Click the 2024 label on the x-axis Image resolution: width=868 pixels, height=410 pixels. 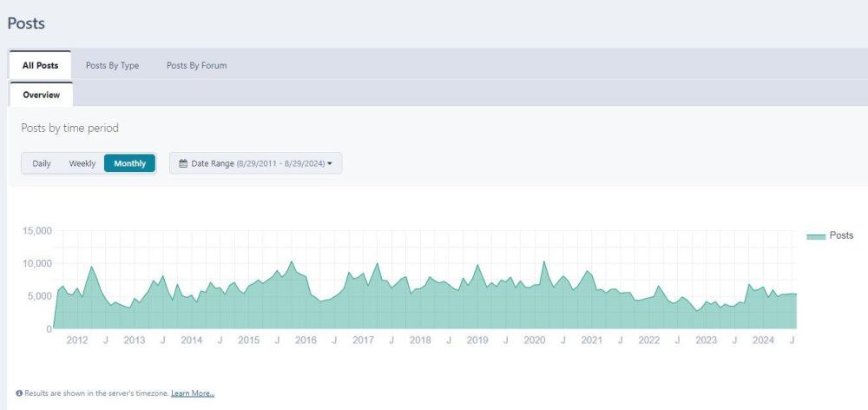point(763,340)
